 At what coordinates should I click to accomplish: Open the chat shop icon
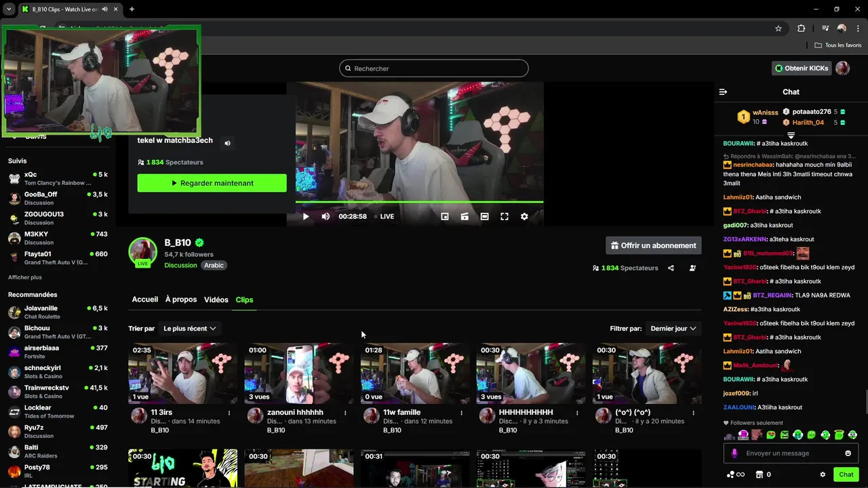pyautogui.click(x=760, y=474)
